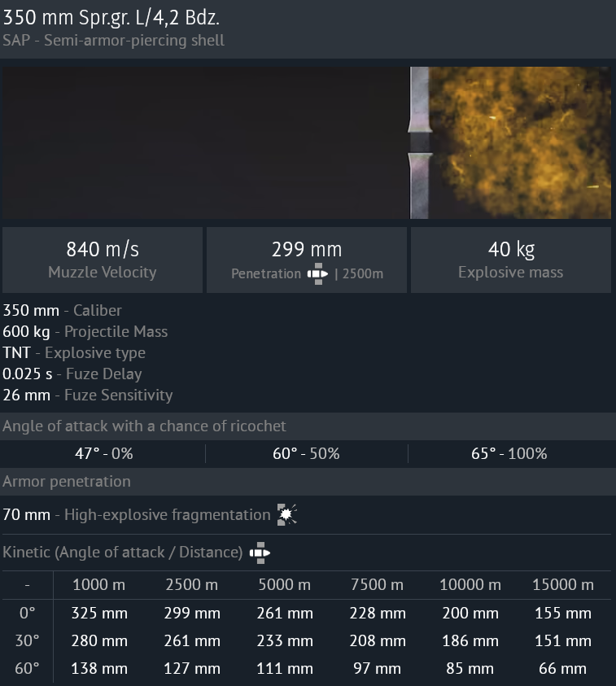Click the orange explosion cloud in the preview
Image resolution: width=616 pixels, height=686 pixels.
[x=521, y=142]
